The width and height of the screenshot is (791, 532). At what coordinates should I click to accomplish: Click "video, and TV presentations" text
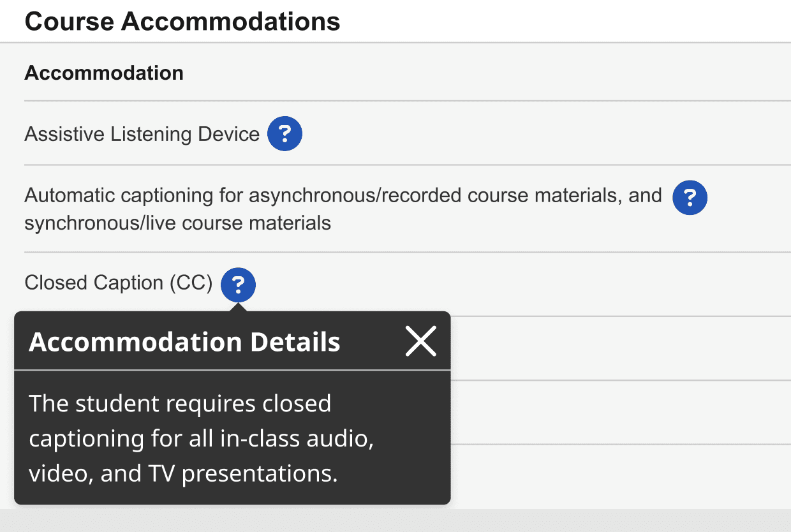pyautogui.click(x=183, y=474)
